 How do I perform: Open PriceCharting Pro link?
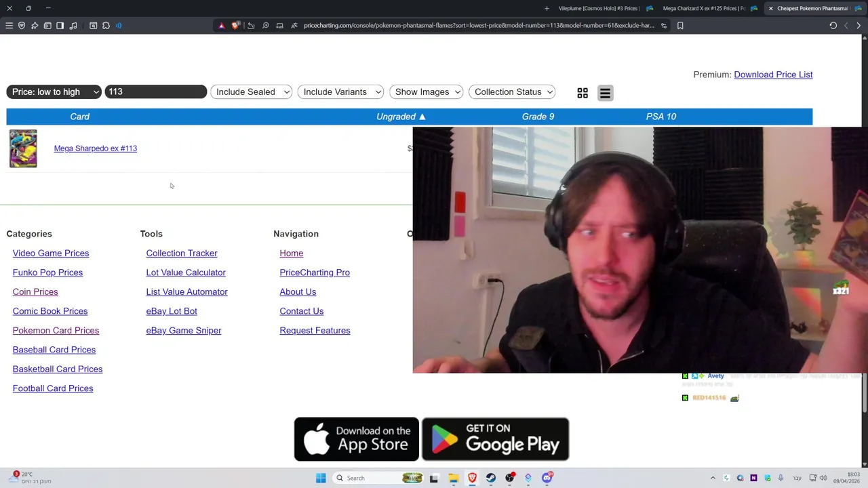(x=315, y=272)
